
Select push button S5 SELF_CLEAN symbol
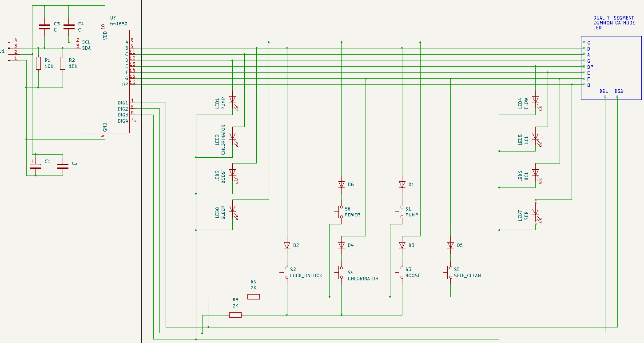coord(449,273)
